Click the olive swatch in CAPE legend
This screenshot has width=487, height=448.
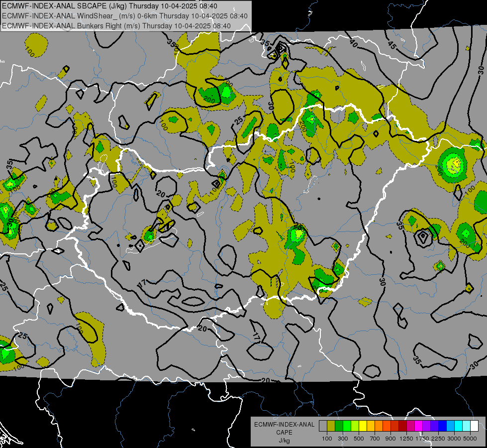[x=331, y=426]
